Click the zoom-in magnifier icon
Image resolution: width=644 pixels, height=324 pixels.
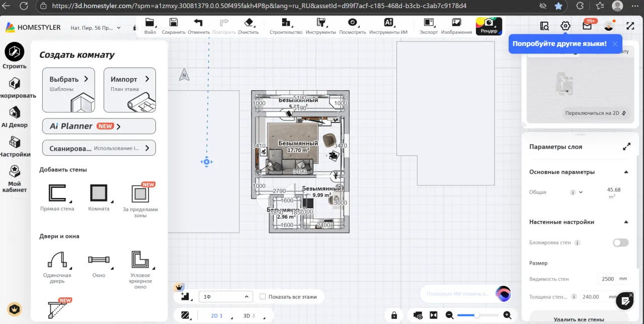(507, 315)
